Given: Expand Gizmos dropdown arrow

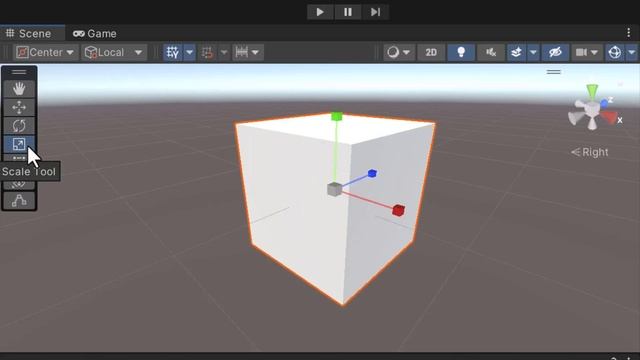Looking at the screenshot, I should (x=632, y=52).
